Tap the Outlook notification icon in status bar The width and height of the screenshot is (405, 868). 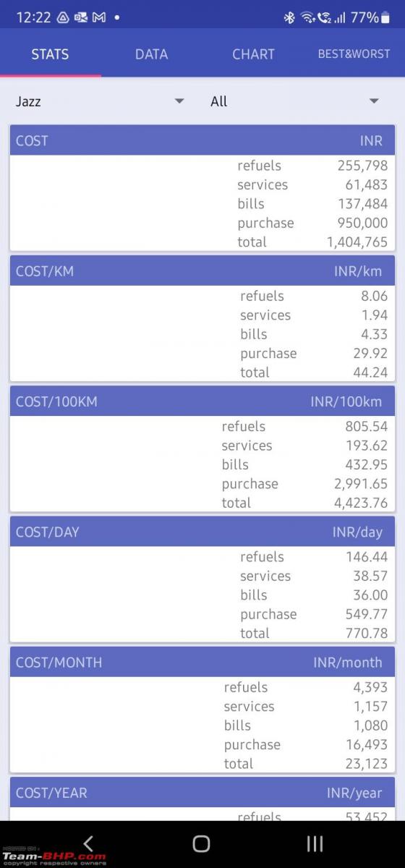click(x=81, y=17)
